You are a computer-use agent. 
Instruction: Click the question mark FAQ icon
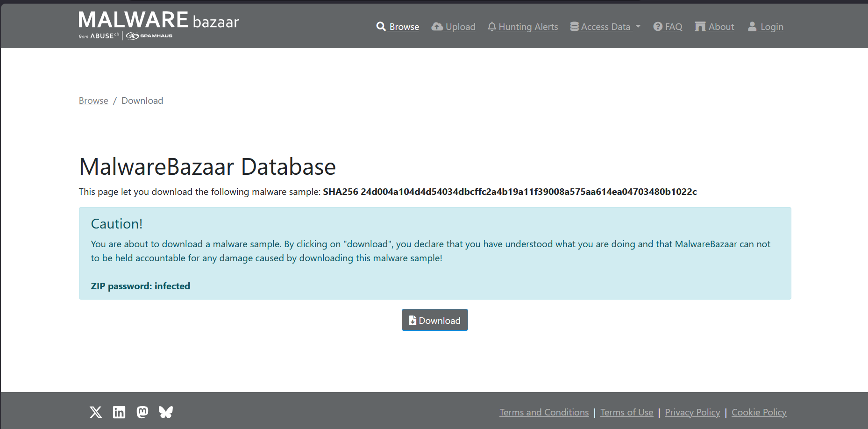coord(658,27)
